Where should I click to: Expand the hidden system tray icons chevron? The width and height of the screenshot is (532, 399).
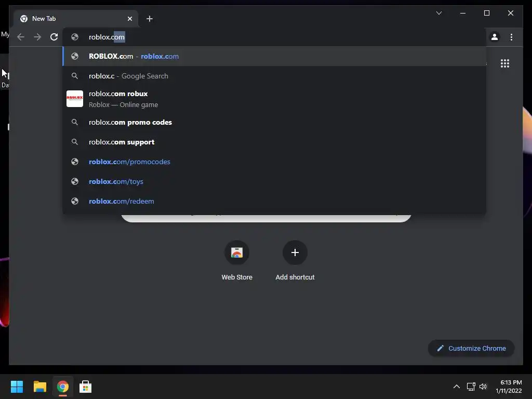click(x=457, y=387)
